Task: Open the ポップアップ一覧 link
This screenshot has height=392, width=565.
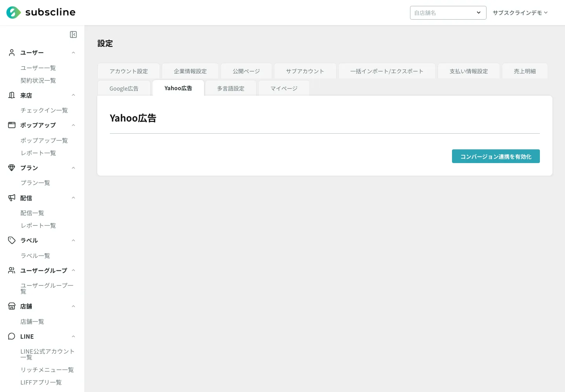Action: (44, 140)
